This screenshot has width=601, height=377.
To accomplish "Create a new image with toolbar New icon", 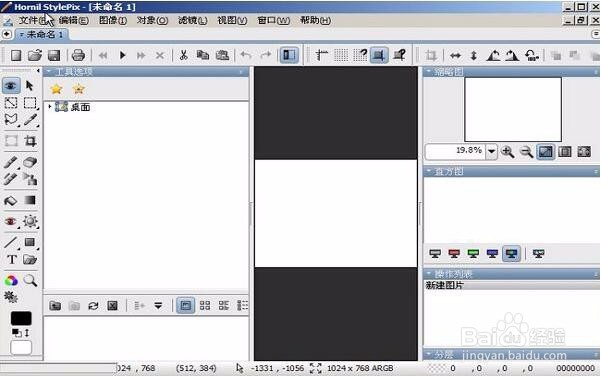I will point(16,56).
